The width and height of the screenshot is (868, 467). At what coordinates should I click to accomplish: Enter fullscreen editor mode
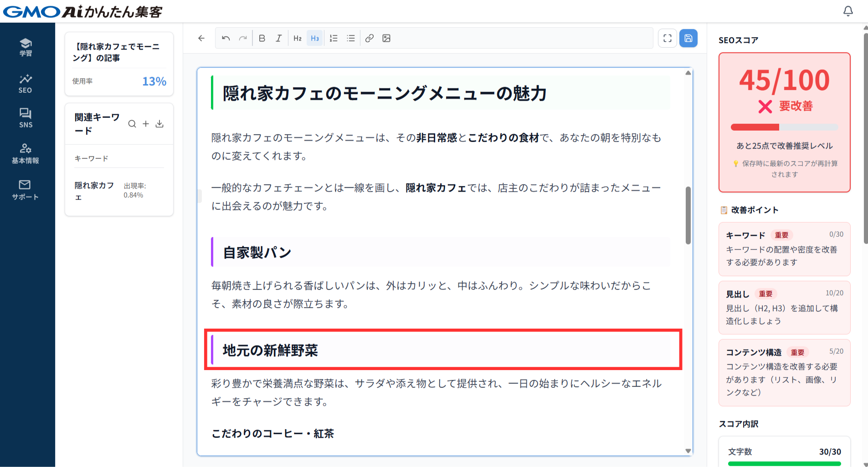[x=668, y=38]
